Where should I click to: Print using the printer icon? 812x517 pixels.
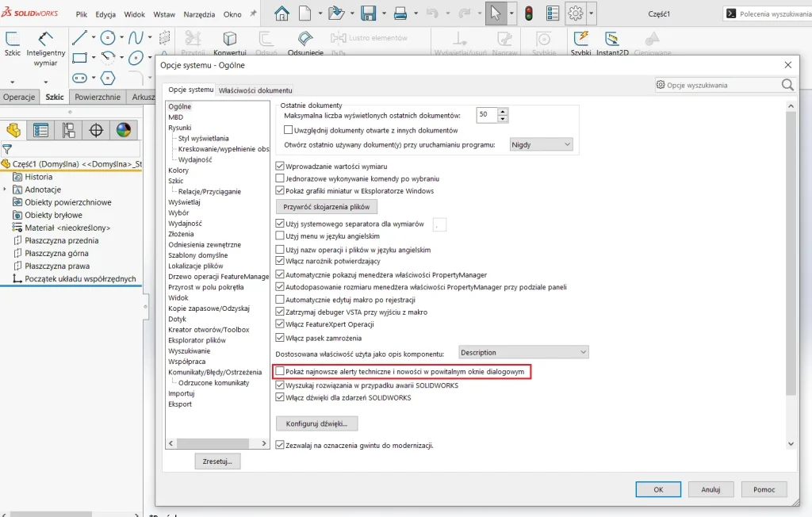(400, 13)
